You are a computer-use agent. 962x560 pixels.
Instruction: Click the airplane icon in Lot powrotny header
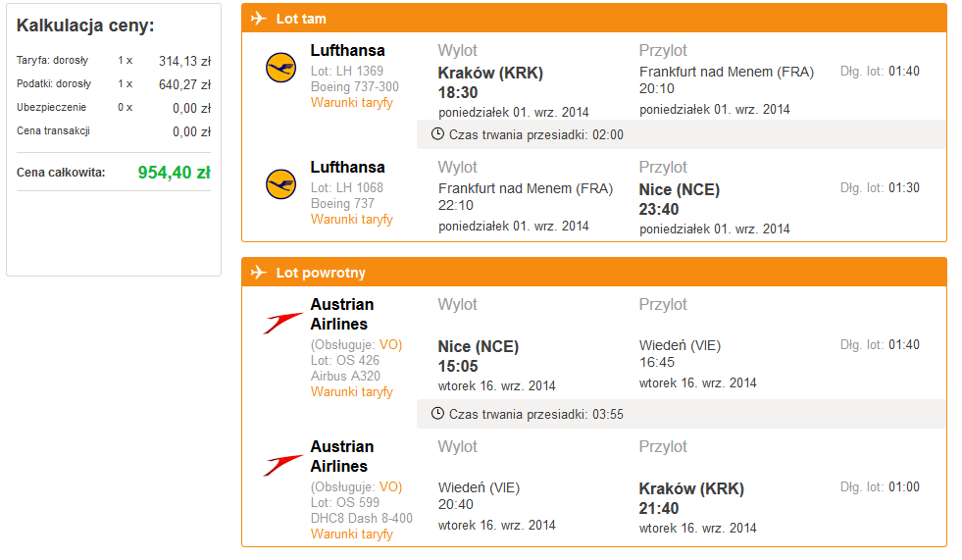coord(259,272)
